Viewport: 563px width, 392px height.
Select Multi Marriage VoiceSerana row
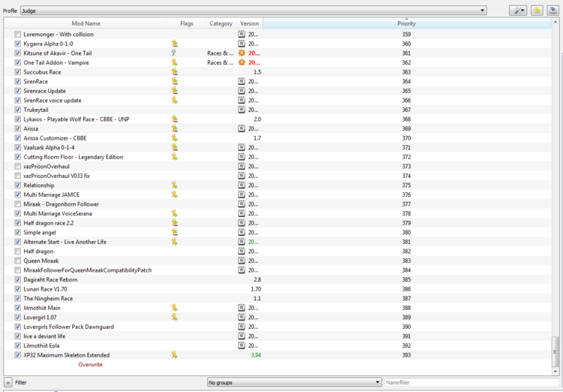277,213
